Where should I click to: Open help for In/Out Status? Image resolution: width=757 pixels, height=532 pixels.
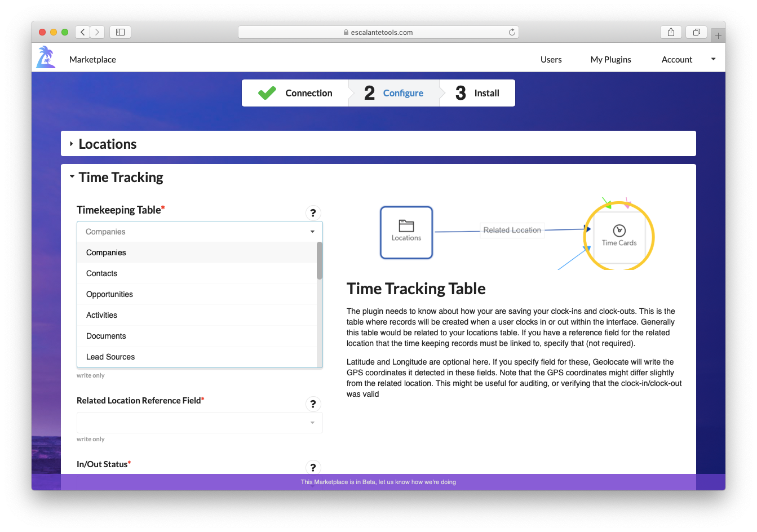[313, 467]
